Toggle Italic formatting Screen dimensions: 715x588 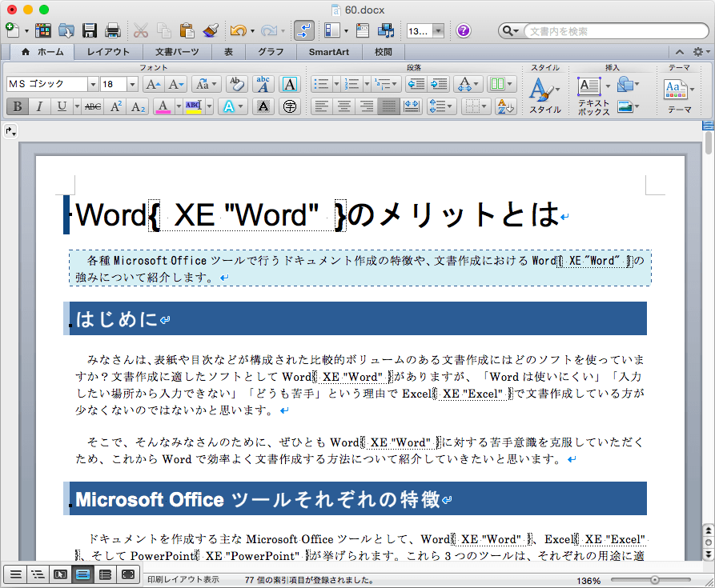tap(40, 106)
